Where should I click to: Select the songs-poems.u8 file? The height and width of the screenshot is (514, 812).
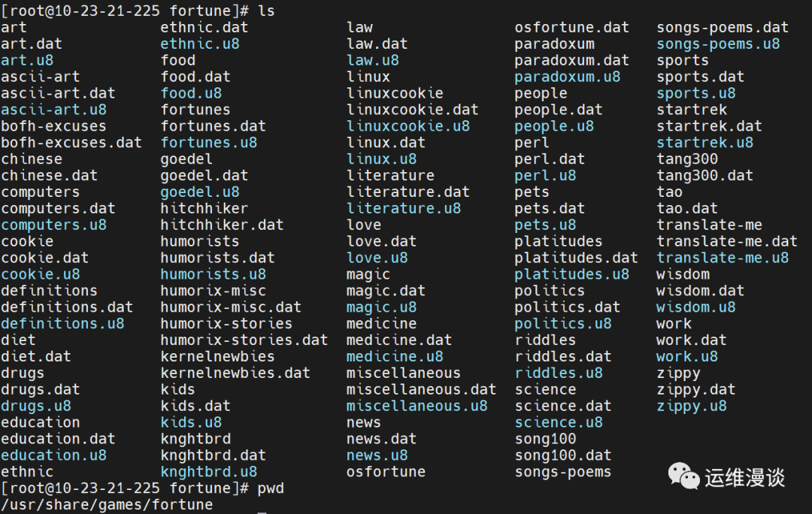(x=718, y=44)
